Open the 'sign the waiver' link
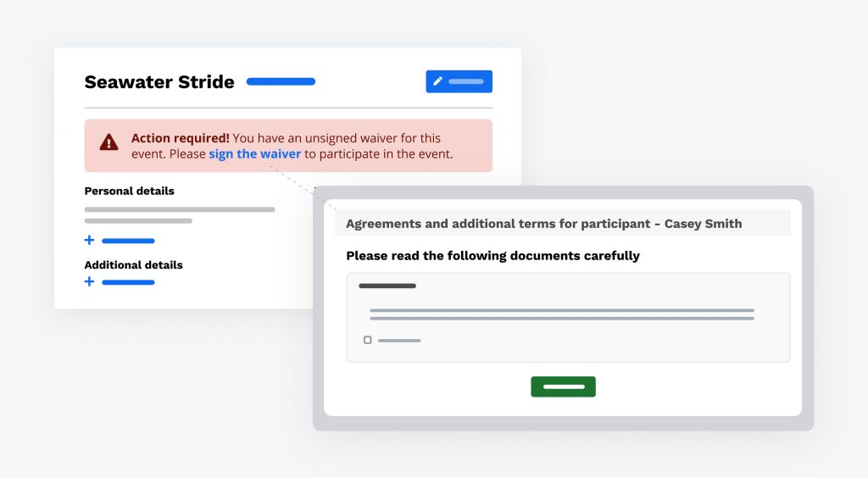868x478 pixels. click(254, 154)
